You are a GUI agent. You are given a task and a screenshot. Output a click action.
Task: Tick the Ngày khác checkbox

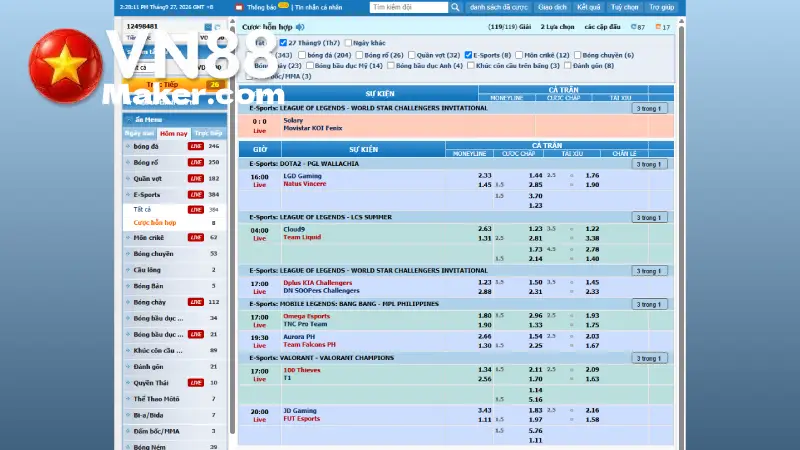pyautogui.click(x=348, y=43)
